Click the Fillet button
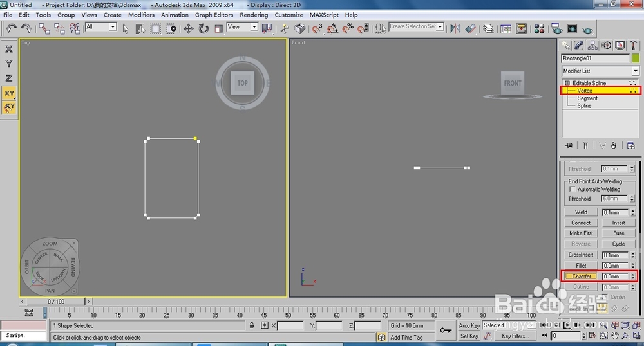The image size is (644, 346). [x=581, y=265]
